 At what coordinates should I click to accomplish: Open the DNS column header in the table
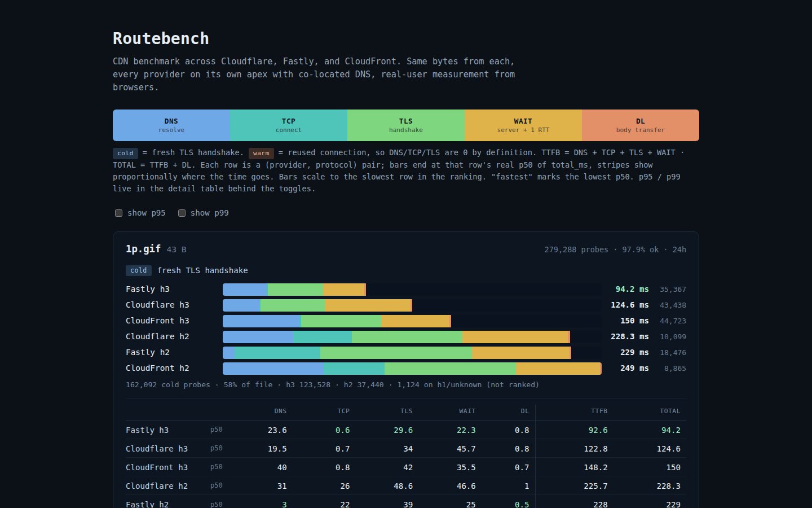(x=280, y=411)
